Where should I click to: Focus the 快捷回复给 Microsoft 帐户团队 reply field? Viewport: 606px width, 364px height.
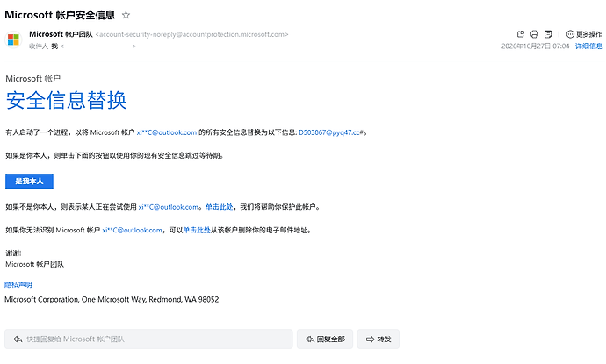pyautogui.click(x=148, y=339)
